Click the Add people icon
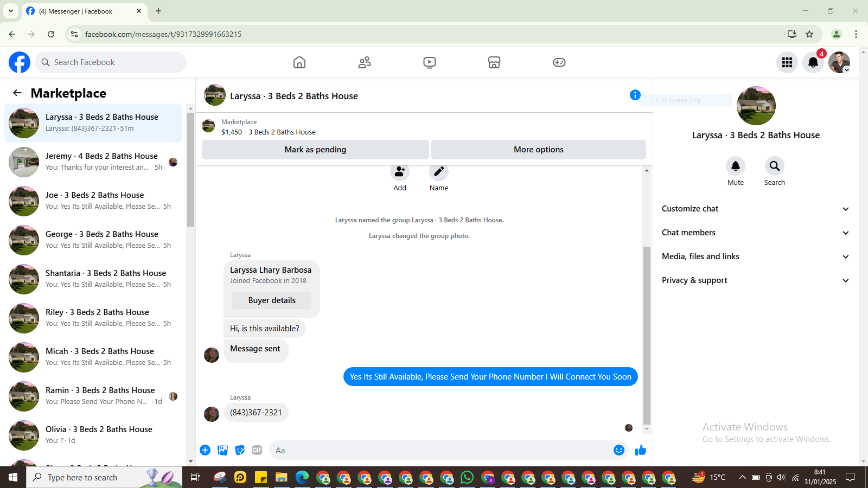This screenshot has height=488, width=868. click(x=400, y=172)
